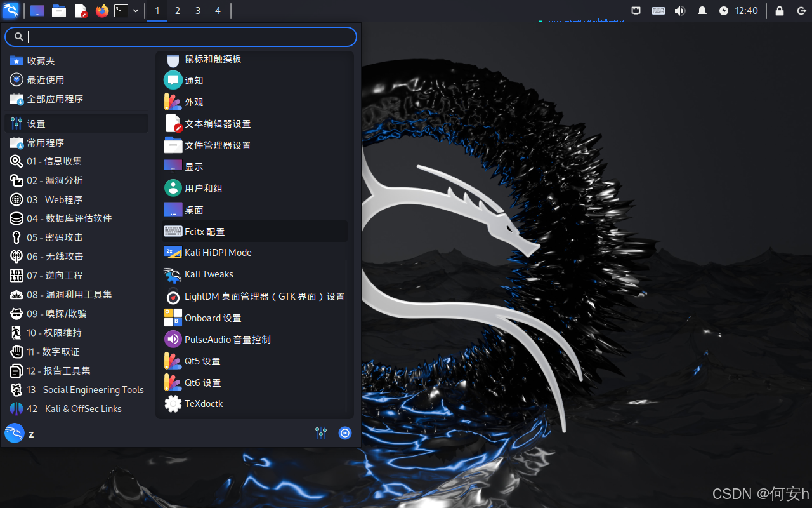Screen dimensions: 812x508
Task: Click the 12:40 clock
Action: coord(747,11)
